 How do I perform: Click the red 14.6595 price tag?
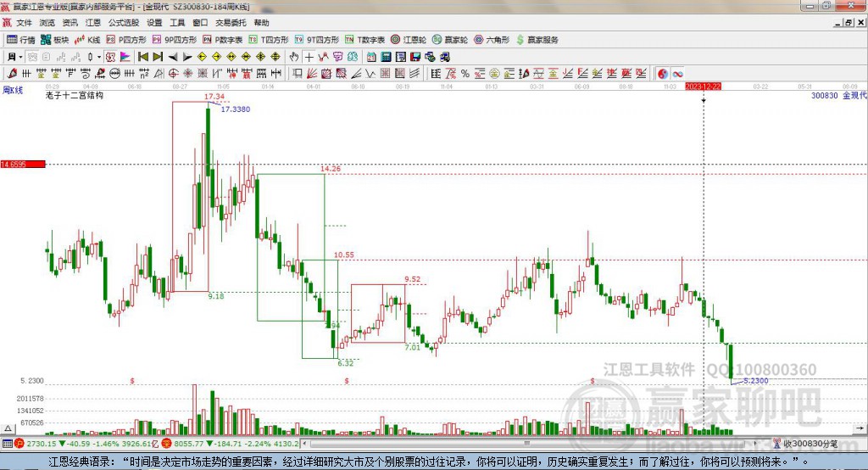click(23, 164)
